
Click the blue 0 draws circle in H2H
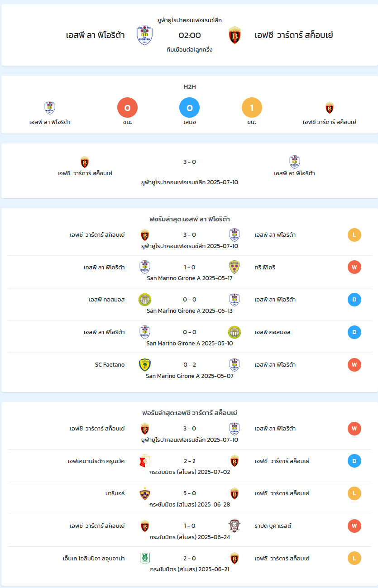(190, 108)
